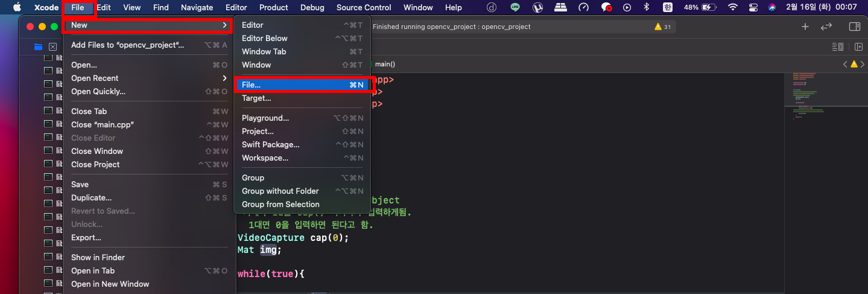Jump to next issue arrow
The width and height of the screenshot is (868, 294).
[x=863, y=64]
